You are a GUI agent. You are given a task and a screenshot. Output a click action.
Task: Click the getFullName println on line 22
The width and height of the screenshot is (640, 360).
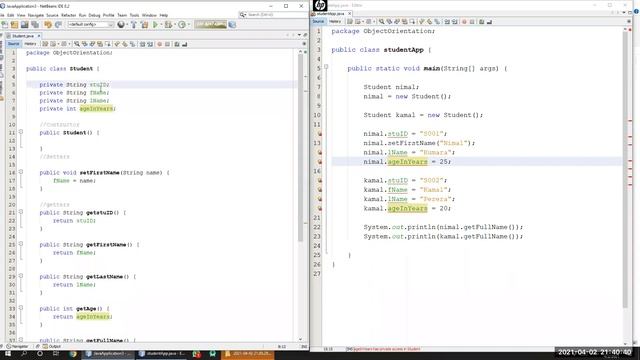click(x=443, y=227)
